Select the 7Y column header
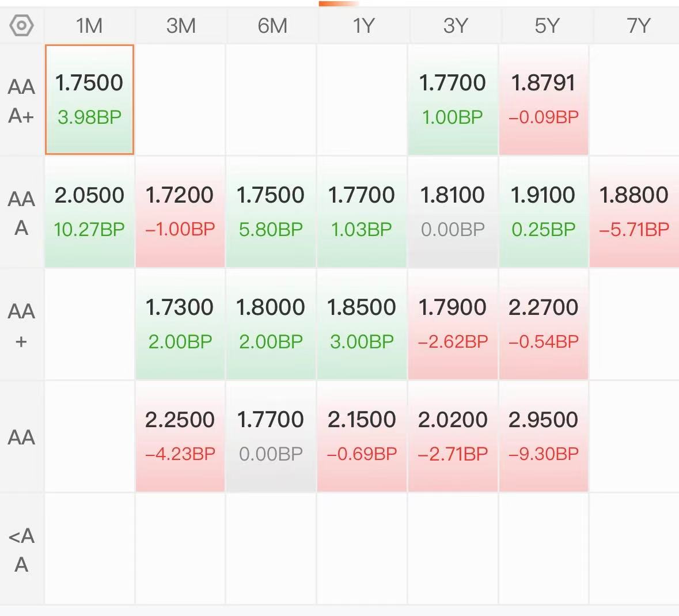The image size is (679, 616). coord(636,25)
